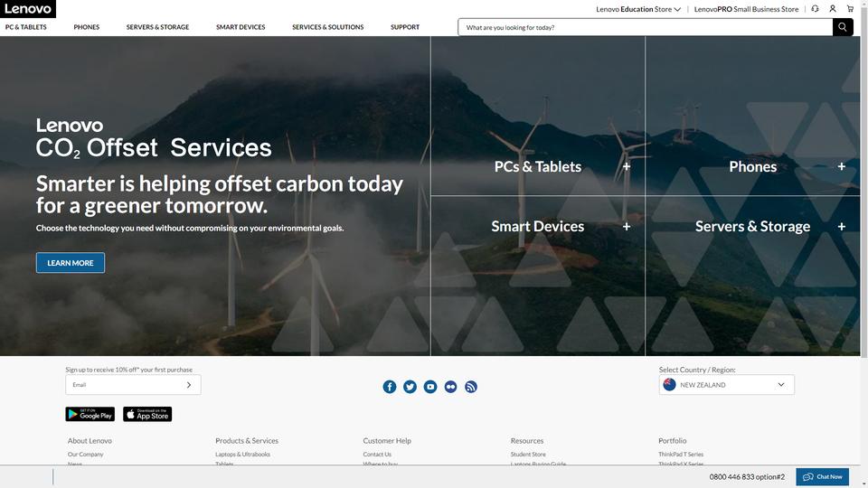The width and height of the screenshot is (868, 488).
Task: Click the App Store download badge
Action: (x=147, y=414)
